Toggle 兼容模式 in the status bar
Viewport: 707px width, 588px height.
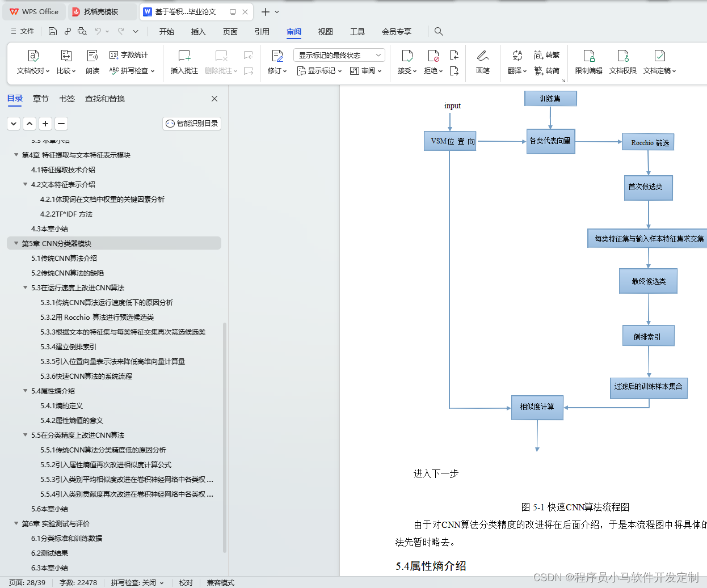click(220, 582)
